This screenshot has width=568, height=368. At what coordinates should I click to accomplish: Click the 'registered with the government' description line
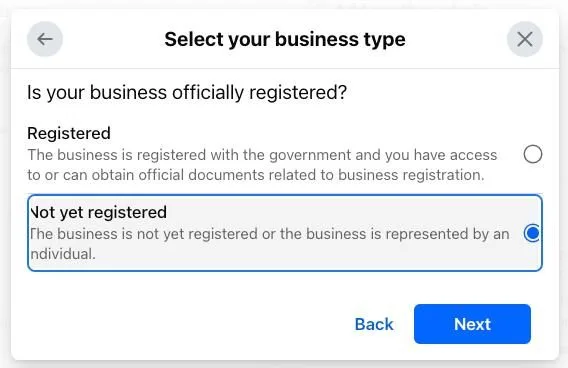(262, 155)
